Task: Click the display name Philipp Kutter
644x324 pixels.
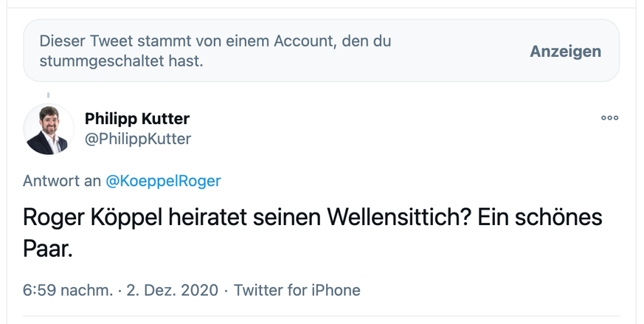Action: click(137, 119)
